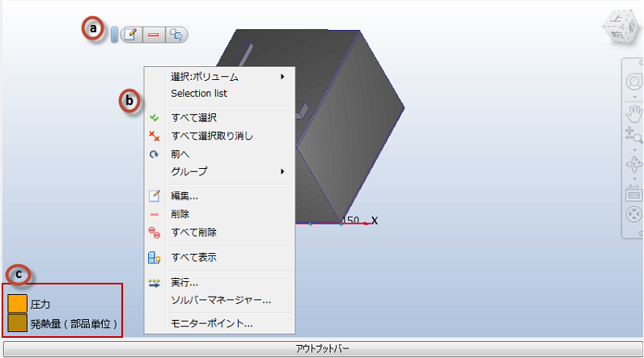Select the Zoom tool in navigation bar
644x358 pixels.
pos(634,135)
